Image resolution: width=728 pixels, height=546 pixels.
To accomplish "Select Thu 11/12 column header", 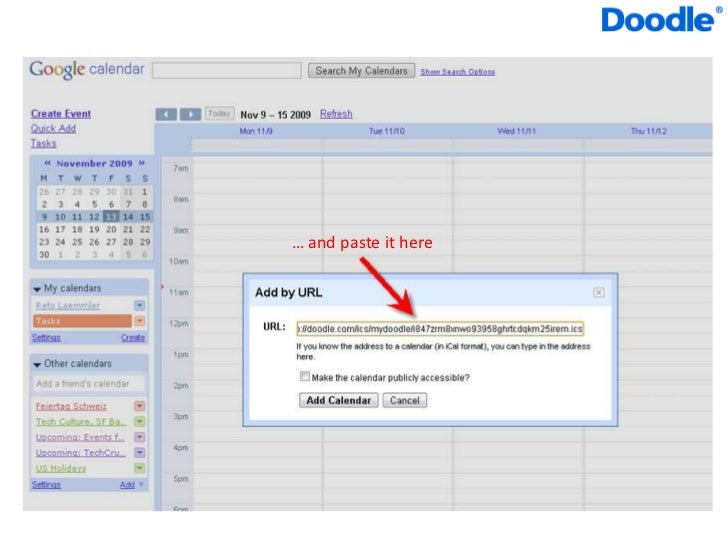I will tap(649, 131).
